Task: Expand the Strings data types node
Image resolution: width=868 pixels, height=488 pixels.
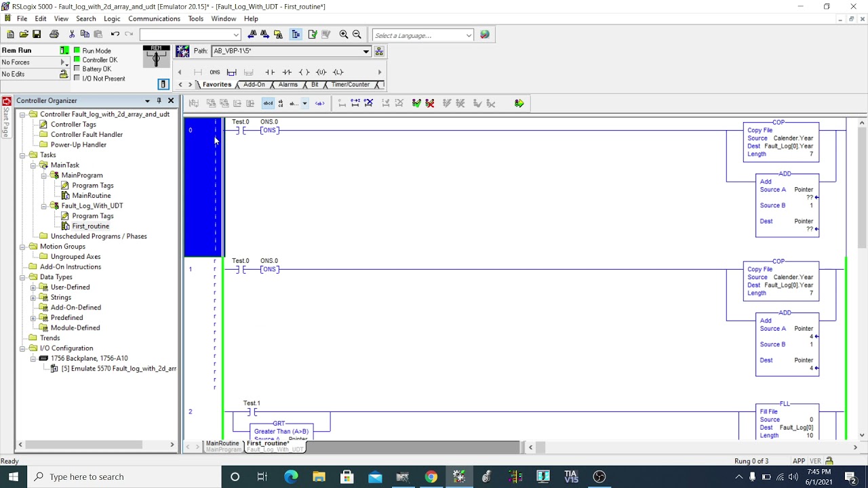Action: pyautogui.click(x=33, y=298)
